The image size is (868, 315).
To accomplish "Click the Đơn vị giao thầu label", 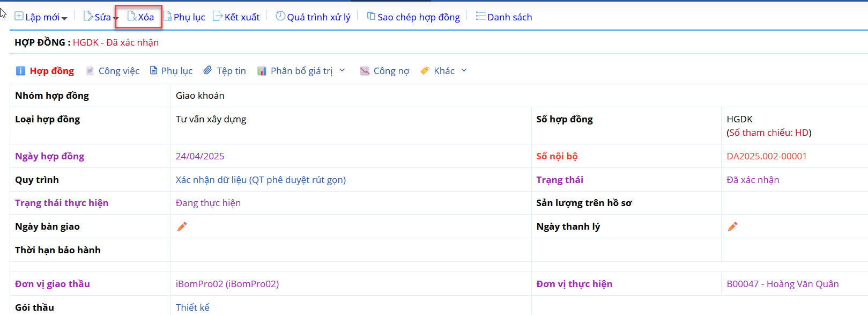I will click(x=53, y=284).
